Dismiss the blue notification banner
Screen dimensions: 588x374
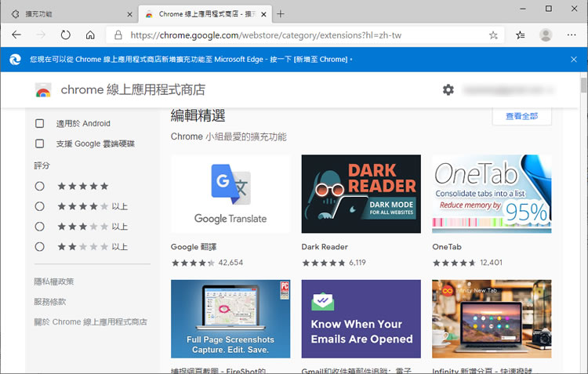[x=574, y=60]
